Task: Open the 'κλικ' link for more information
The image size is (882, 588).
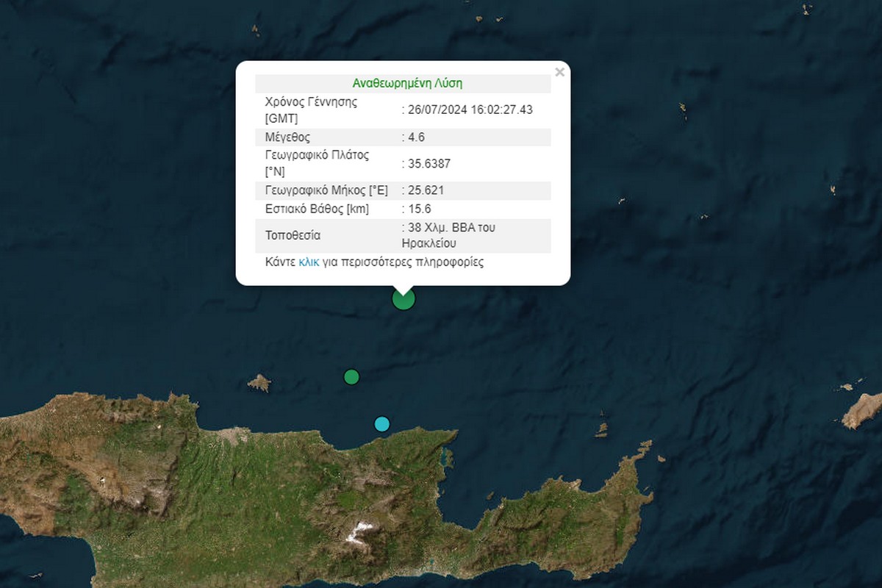Action: pyautogui.click(x=309, y=262)
